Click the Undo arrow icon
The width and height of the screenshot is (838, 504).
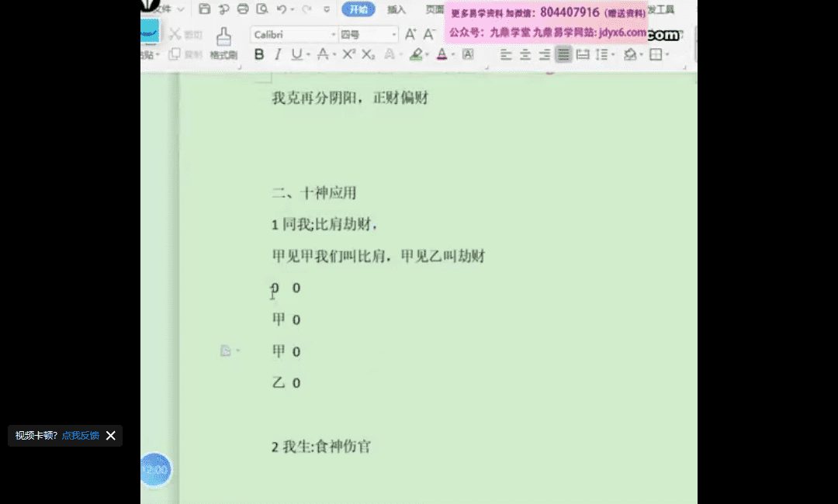click(281, 9)
